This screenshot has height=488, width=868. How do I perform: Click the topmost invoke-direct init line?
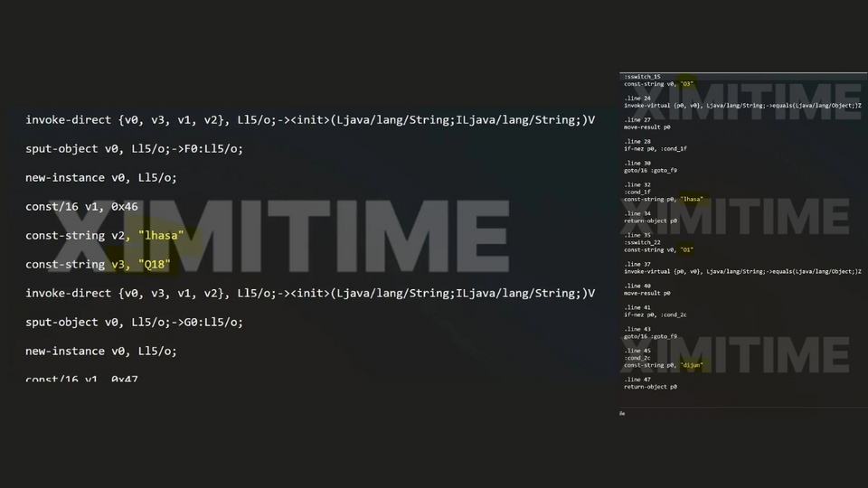pos(310,120)
